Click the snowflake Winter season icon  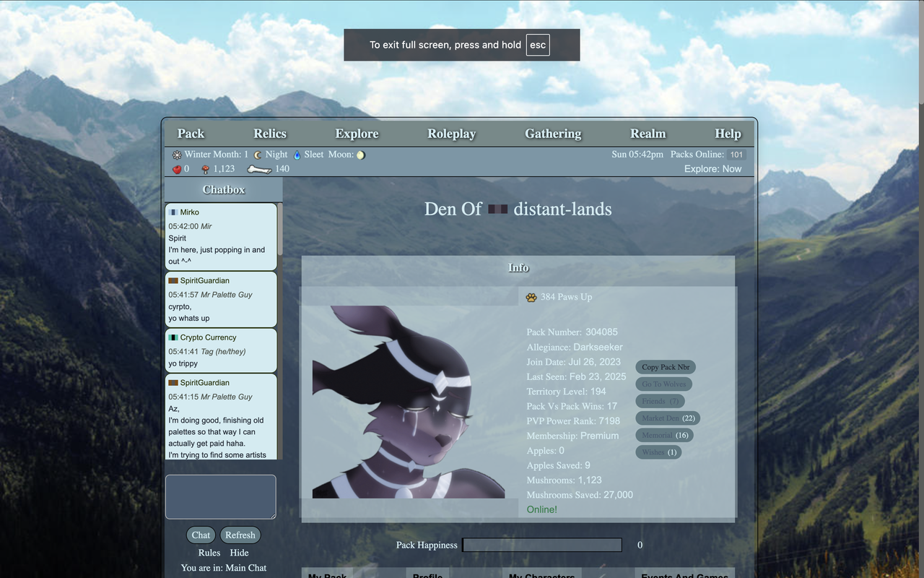(x=176, y=154)
